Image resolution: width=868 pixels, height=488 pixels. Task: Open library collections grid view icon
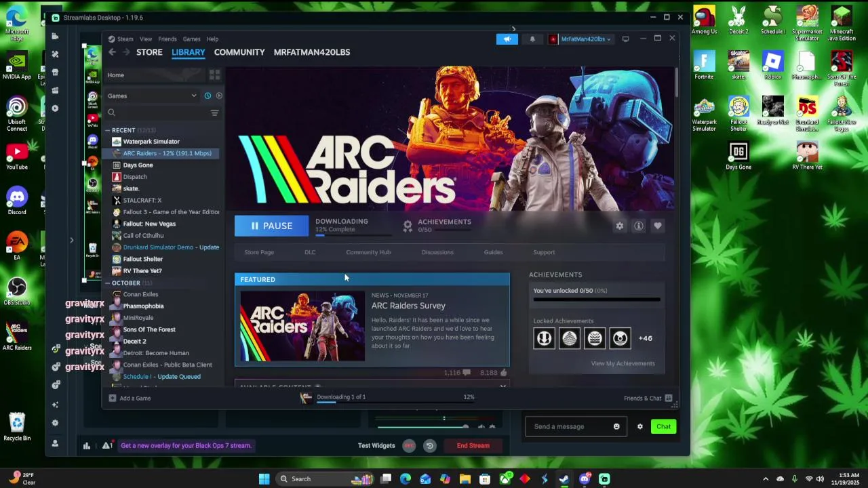[214, 75]
